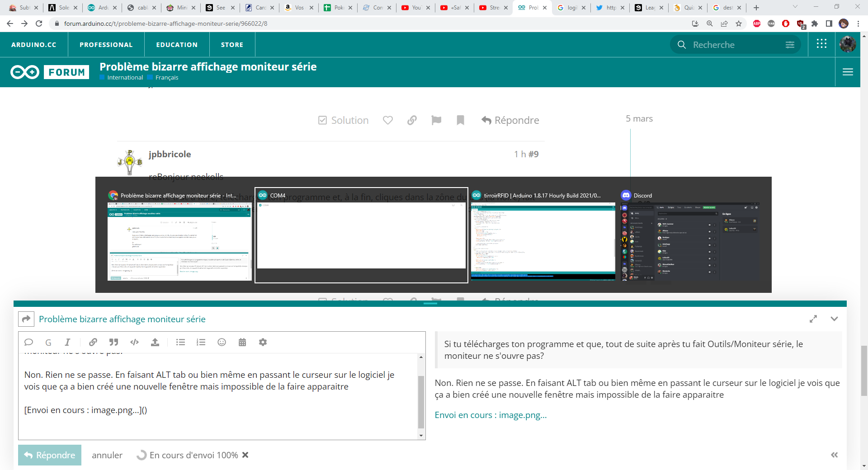Viewport: 868px width, 470px height.
Task: Open Chrome extensions puzzle icon
Action: (x=815, y=23)
